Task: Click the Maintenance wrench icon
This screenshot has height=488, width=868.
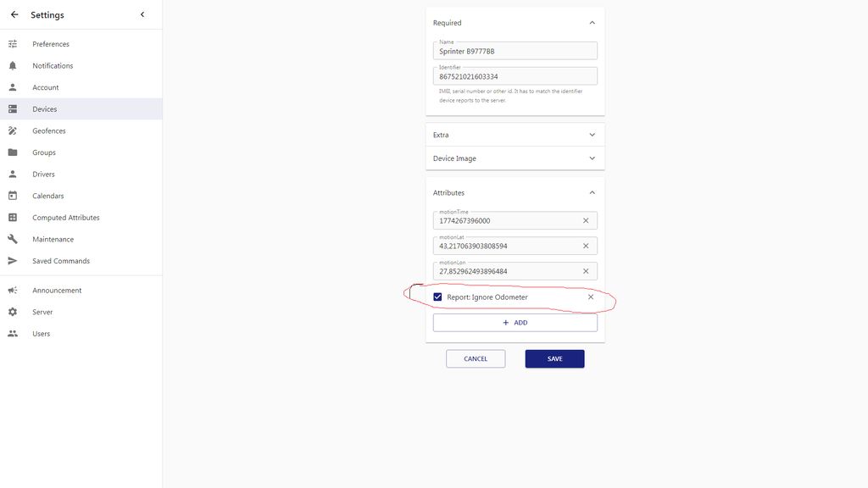Action: [13, 239]
